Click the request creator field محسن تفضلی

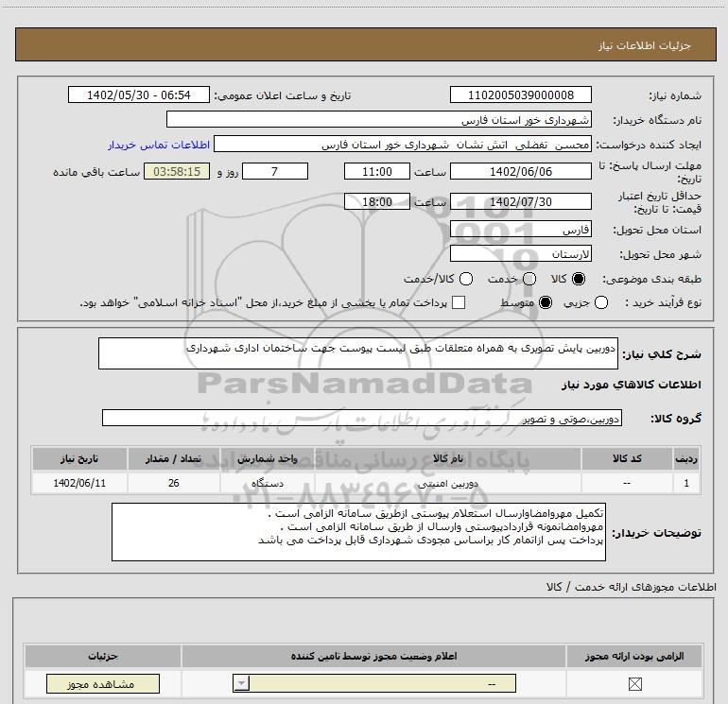click(x=403, y=145)
